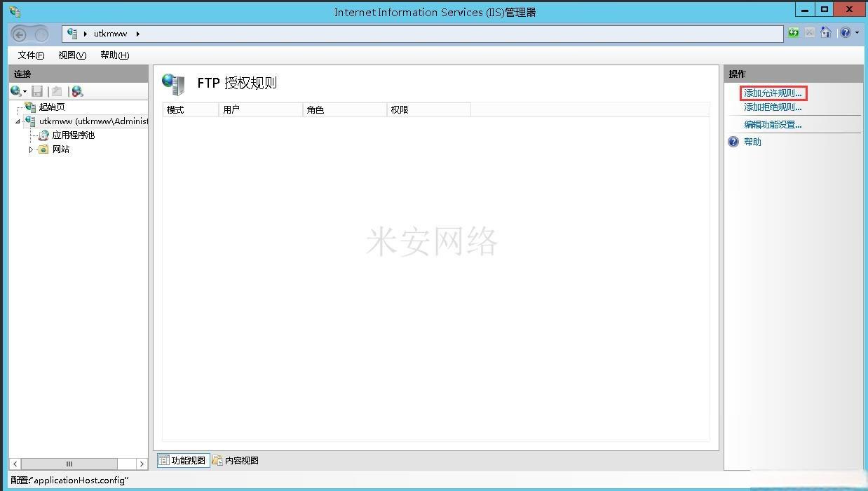The width and height of the screenshot is (868, 491).
Task: Select 应用程序池 in the connections tree
Action: (x=73, y=135)
